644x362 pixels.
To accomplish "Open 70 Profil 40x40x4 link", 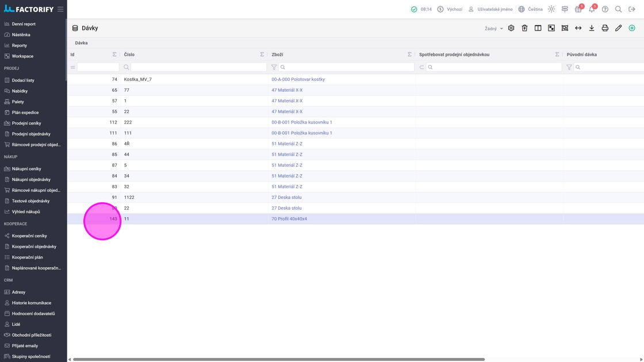I will pos(289,219).
